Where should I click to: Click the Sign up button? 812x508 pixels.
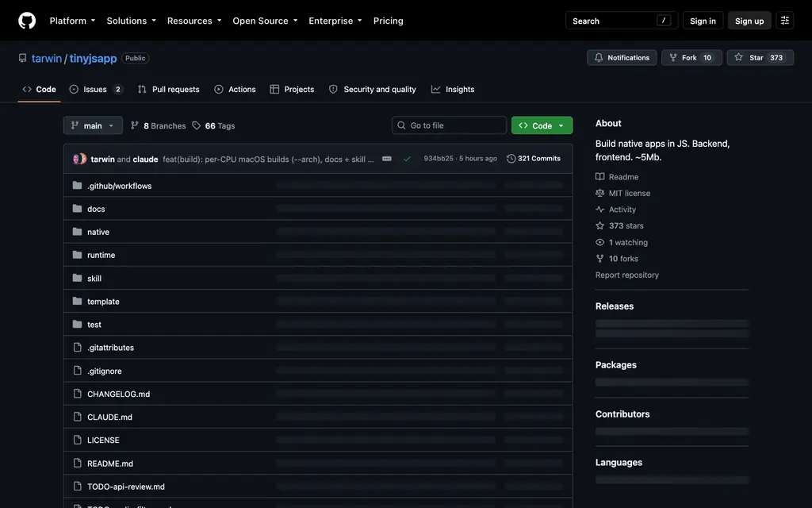[749, 21]
